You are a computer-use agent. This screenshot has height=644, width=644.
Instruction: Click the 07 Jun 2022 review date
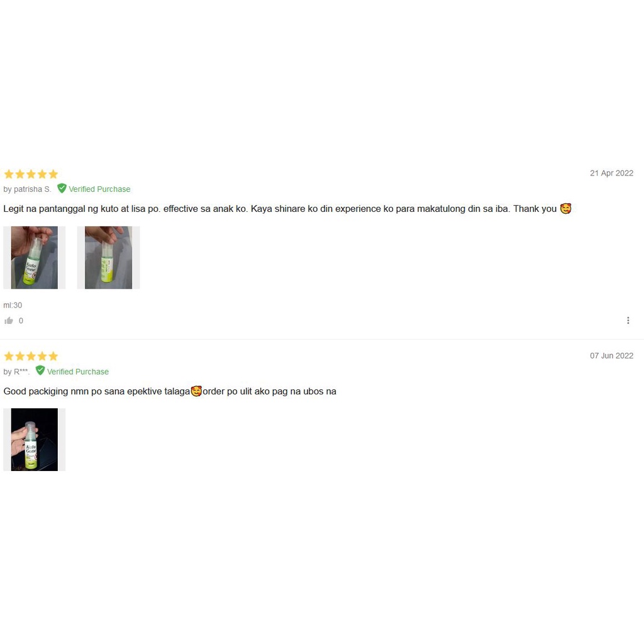click(611, 355)
